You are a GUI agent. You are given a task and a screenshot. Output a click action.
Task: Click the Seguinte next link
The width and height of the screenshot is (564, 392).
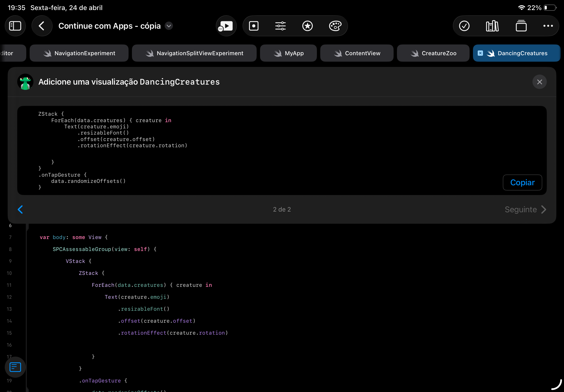click(525, 210)
